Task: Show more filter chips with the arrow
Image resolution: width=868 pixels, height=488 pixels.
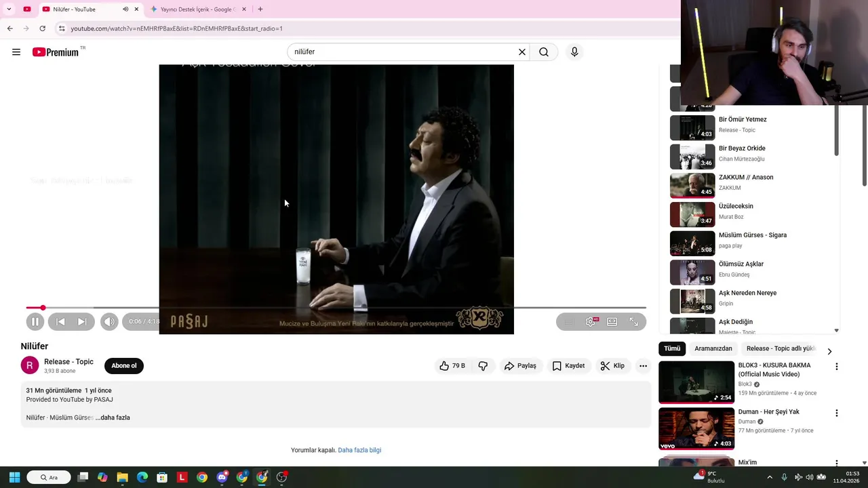Action: point(829,351)
